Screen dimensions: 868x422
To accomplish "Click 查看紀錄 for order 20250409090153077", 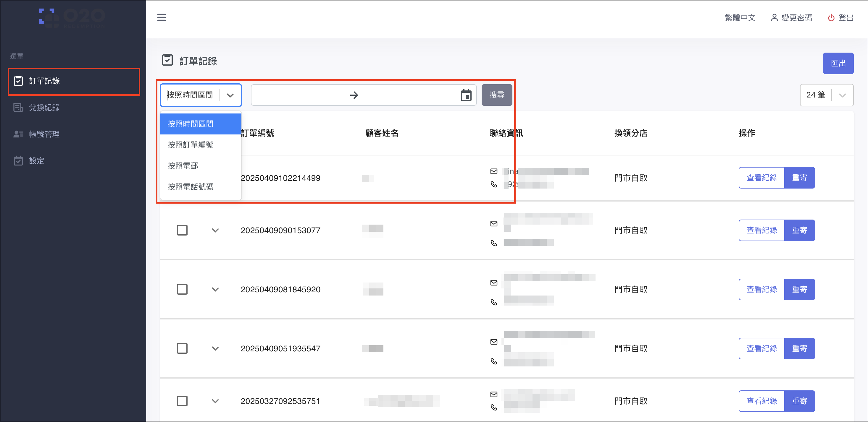I will [x=761, y=230].
